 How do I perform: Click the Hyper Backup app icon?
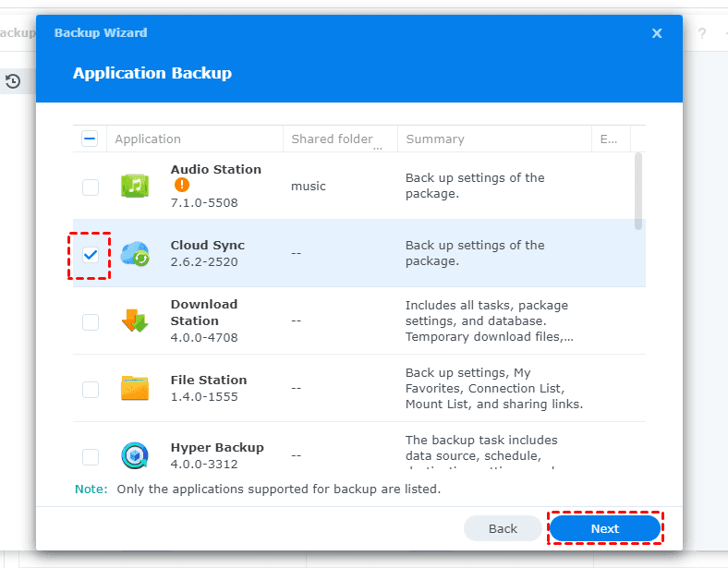[x=135, y=455]
